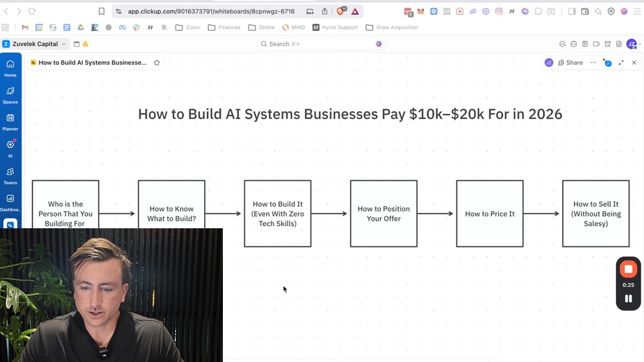
Task: Open Brave Leo AI sparkle icon
Action: point(598,11)
